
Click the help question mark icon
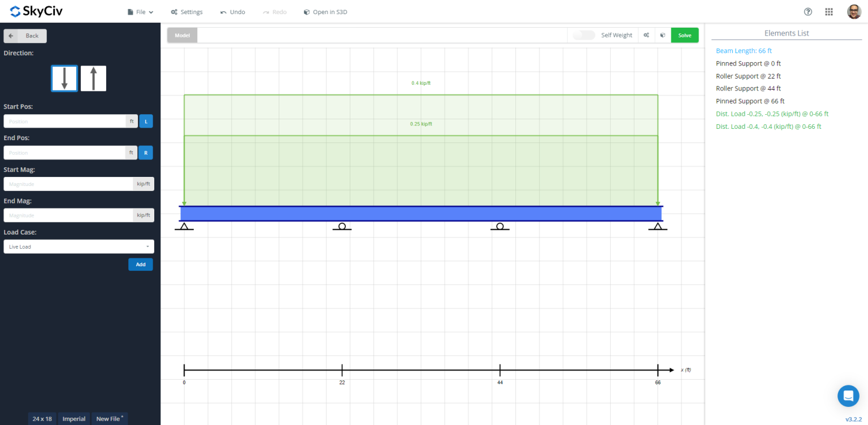coord(808,12)
